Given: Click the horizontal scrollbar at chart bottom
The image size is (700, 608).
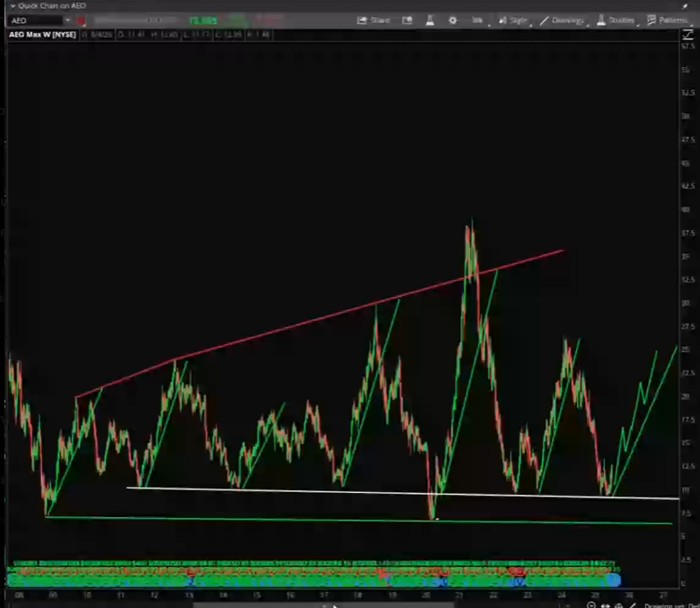Looking at the screenshot, I should coord(323,605).
